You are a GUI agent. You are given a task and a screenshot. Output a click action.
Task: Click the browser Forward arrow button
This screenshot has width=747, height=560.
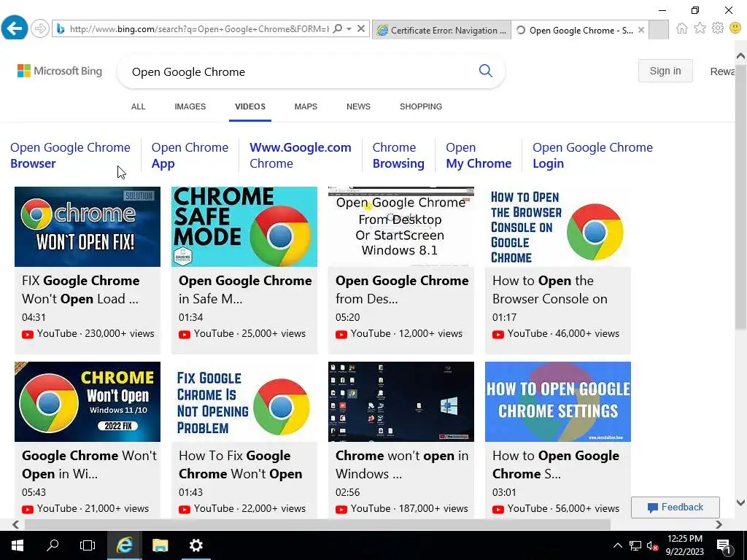click(x=40, y=29)
